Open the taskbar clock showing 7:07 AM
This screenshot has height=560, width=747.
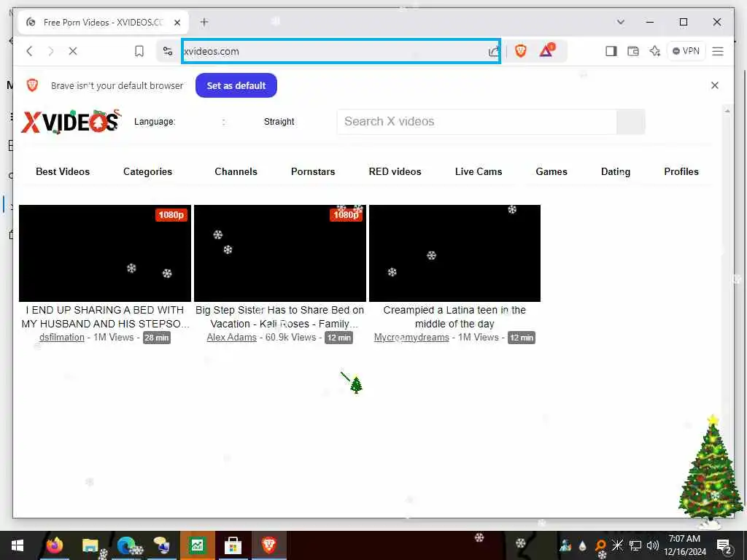click(x=685, y=545)
